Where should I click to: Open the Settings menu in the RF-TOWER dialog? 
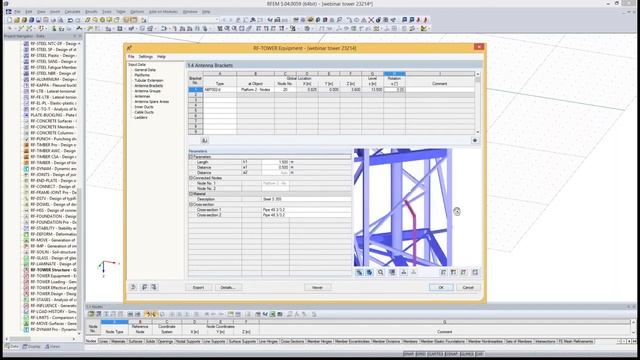[146, 57]
